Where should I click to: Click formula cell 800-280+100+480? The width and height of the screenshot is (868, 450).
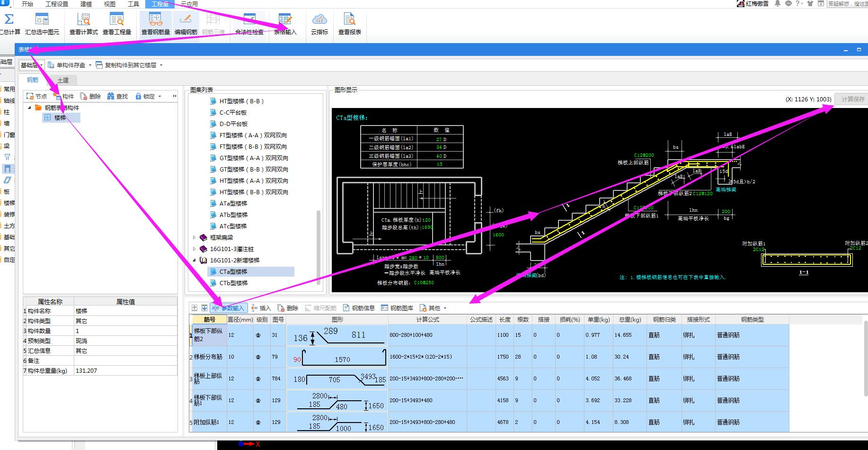click(427, 335)
